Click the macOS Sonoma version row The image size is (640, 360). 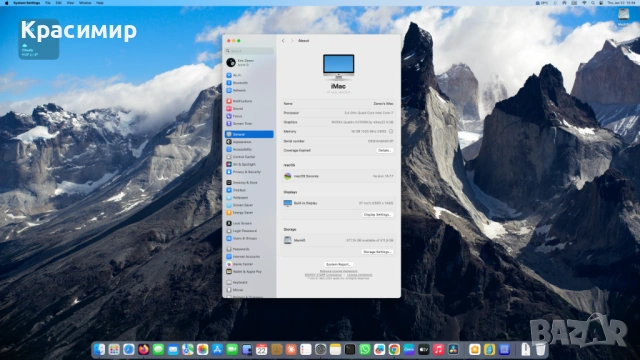point(338,176)
